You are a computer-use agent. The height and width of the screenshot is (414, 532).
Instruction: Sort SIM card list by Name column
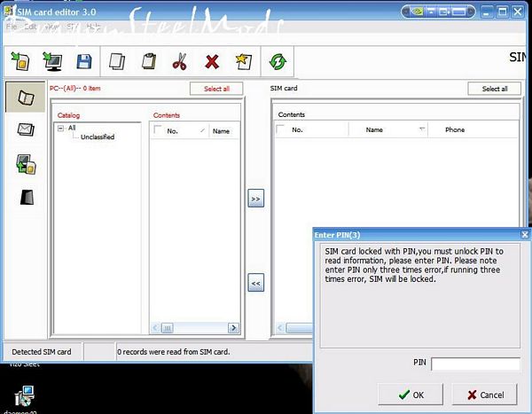[x=374, y=129]
